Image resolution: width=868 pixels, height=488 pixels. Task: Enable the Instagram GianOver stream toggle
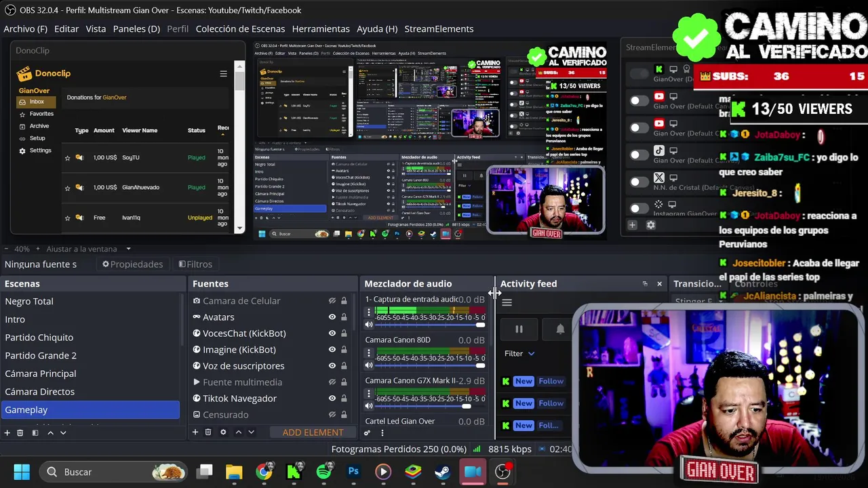(x=639, y=209)
